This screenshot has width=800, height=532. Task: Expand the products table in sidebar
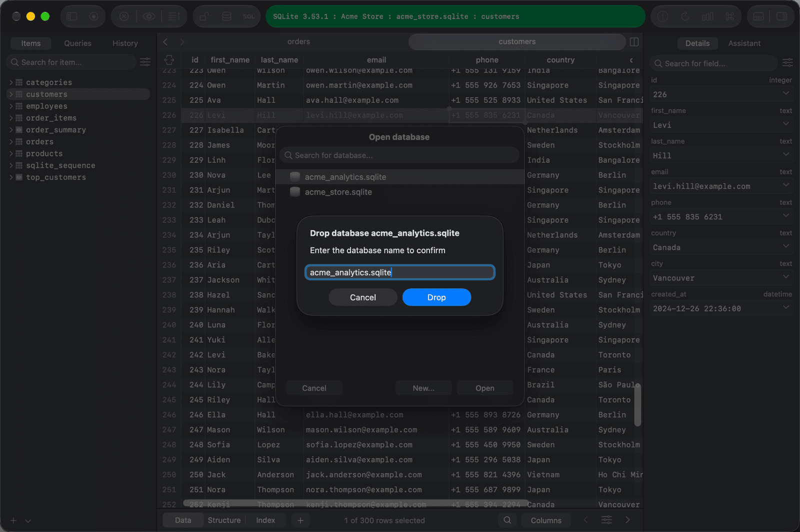[x=11, y=153]
